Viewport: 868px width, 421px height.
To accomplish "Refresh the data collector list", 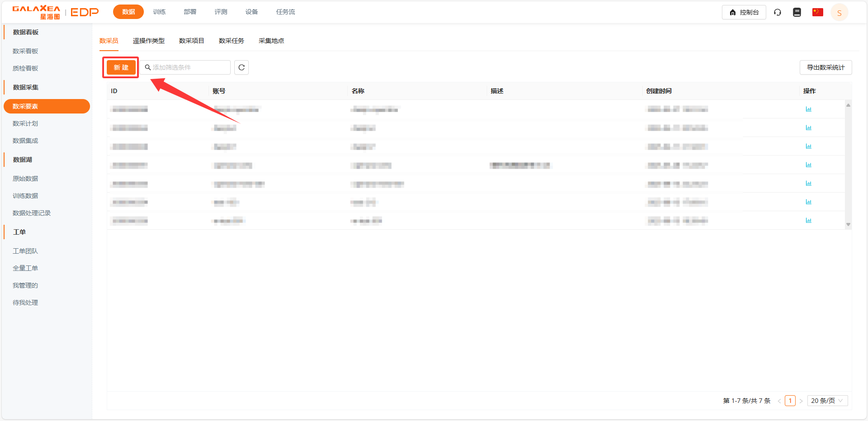I will pos(241,67).
